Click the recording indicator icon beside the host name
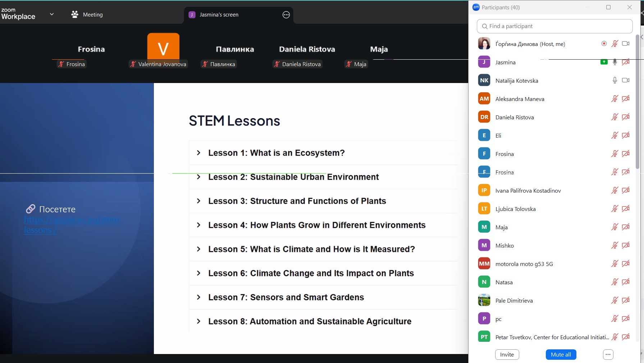The width and height of the screenshot is (644, 363). [604, 43]
